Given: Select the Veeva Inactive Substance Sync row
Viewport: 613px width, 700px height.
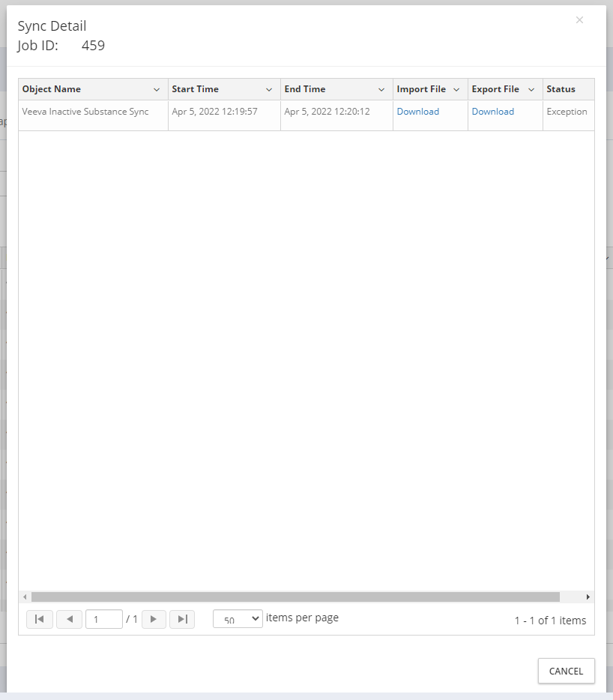Looking at the screenshot, I should [x=85, y=112].
